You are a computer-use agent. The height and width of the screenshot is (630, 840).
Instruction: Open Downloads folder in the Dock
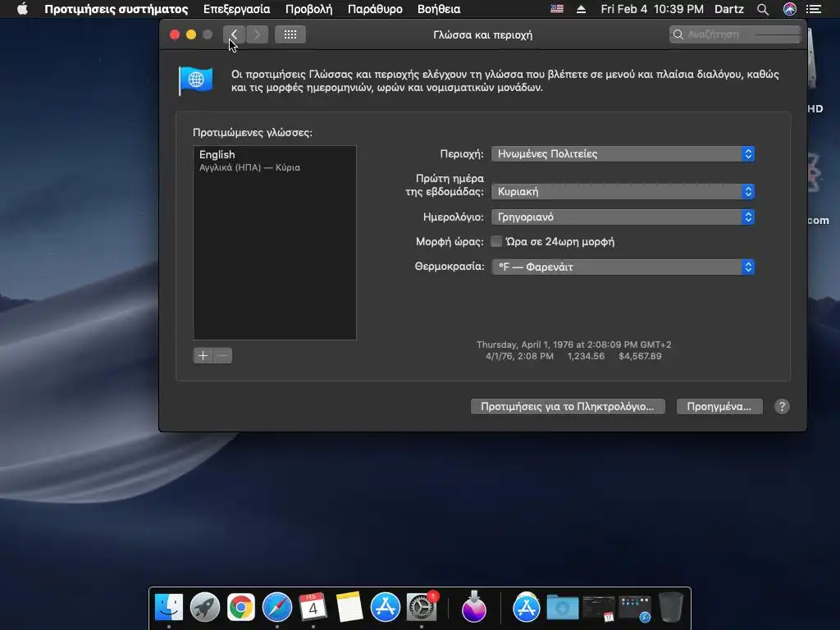(563, 608)
